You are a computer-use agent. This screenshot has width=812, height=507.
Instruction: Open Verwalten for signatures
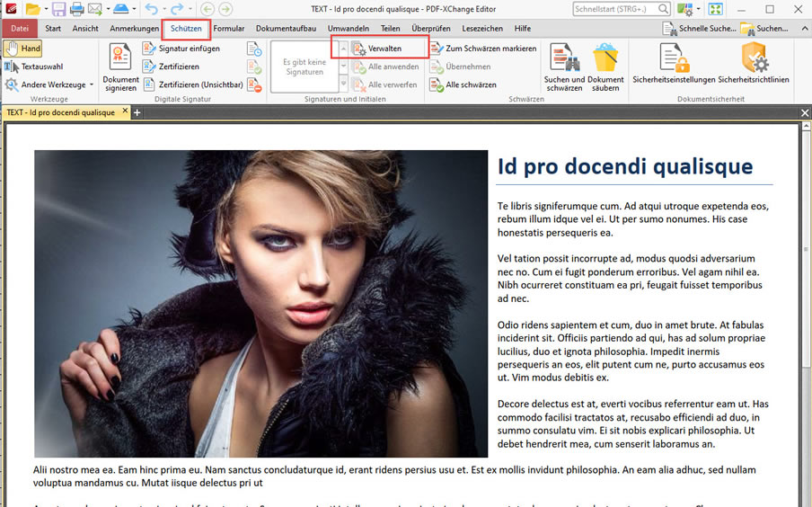(x=377, y=49)
